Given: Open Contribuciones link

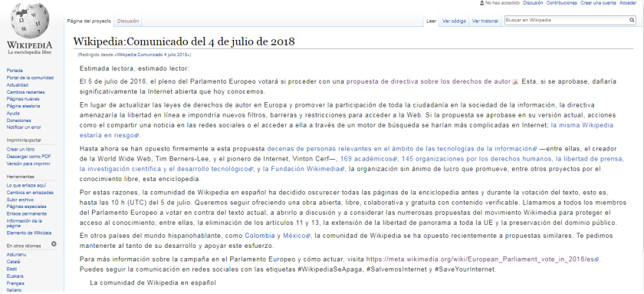Looking at the screenshot, I should (x=561, y=3).
